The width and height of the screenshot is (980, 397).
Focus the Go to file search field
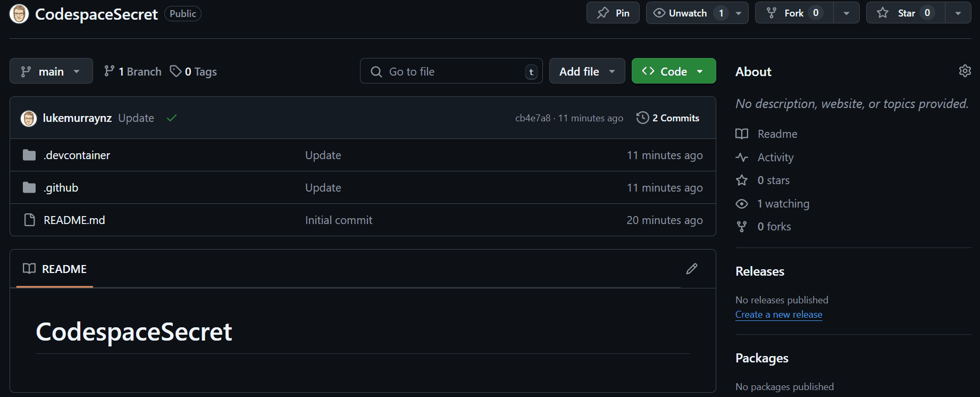click(x=451, y=71)
